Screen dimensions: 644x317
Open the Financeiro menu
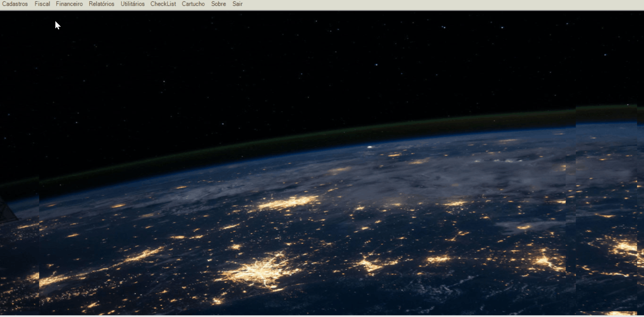69,4
